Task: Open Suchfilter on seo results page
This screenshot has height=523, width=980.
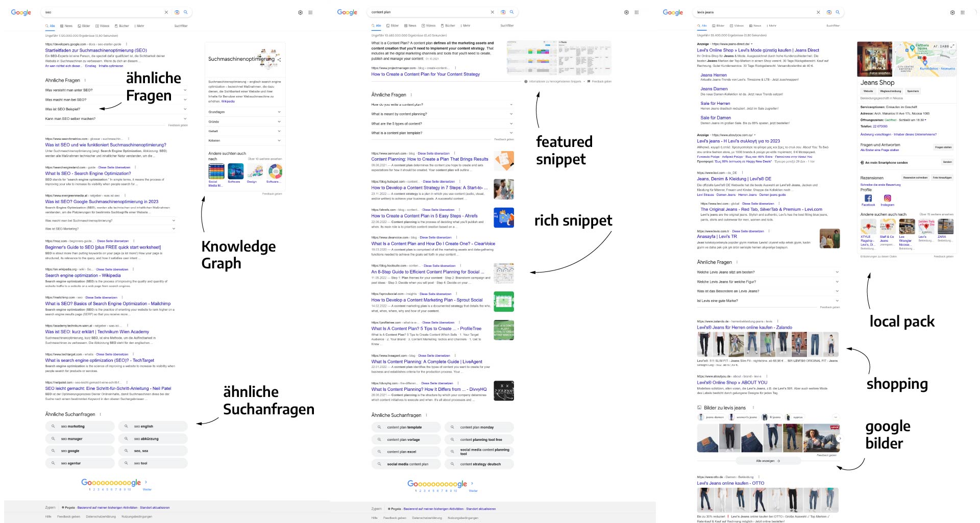Action: click(x=181, y=26)
